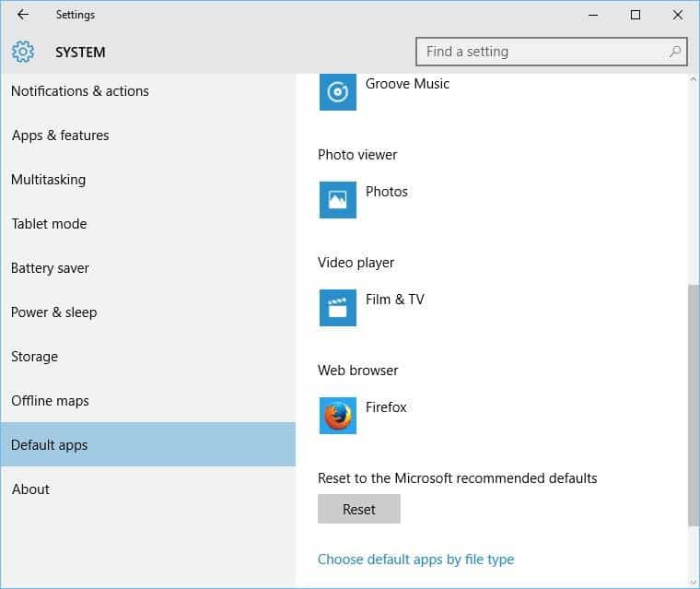Minimize the Settings window

(593, 15)
